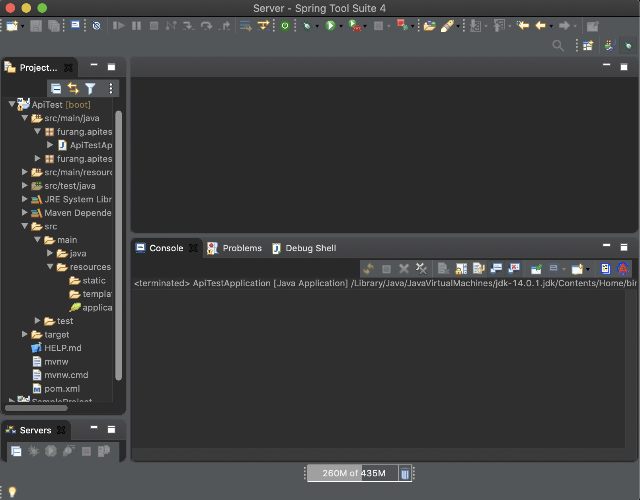Click Project Explorer vertical scrollbar
This screenshot has height=500, width=640.
click(x=118, y=245)
